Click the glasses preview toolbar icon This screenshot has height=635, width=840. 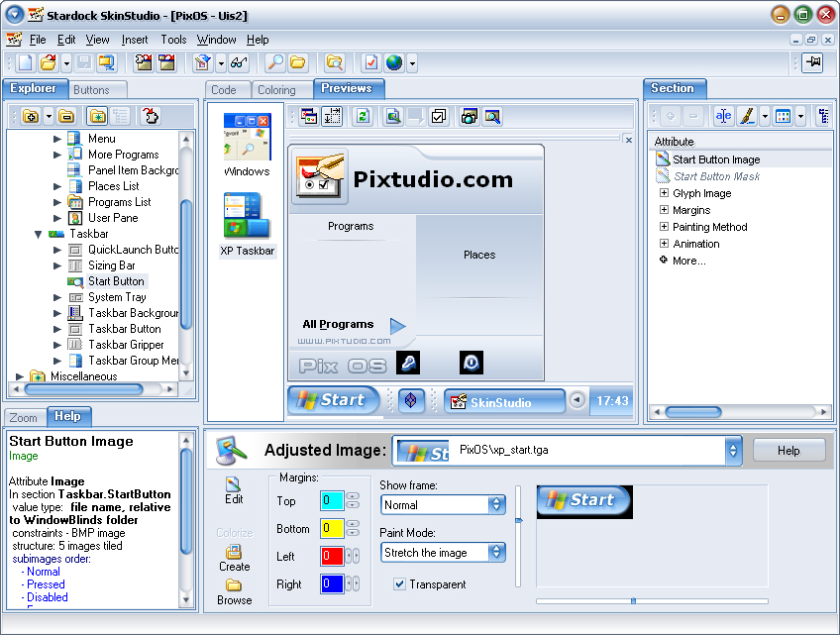[x=239, y=62]
